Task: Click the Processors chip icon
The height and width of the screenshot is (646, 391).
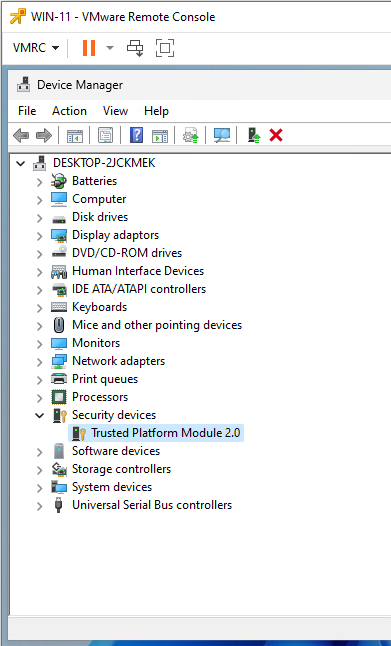Action: coord(59,397)
